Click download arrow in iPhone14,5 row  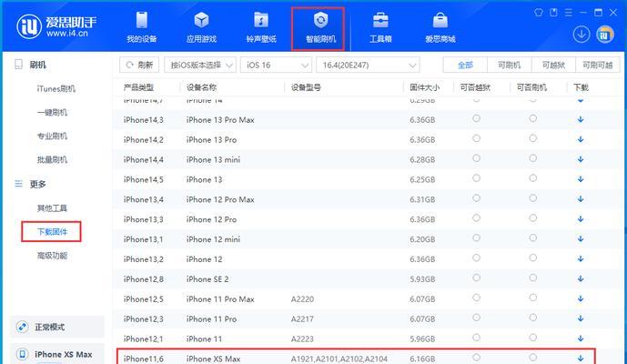[581, 179]
